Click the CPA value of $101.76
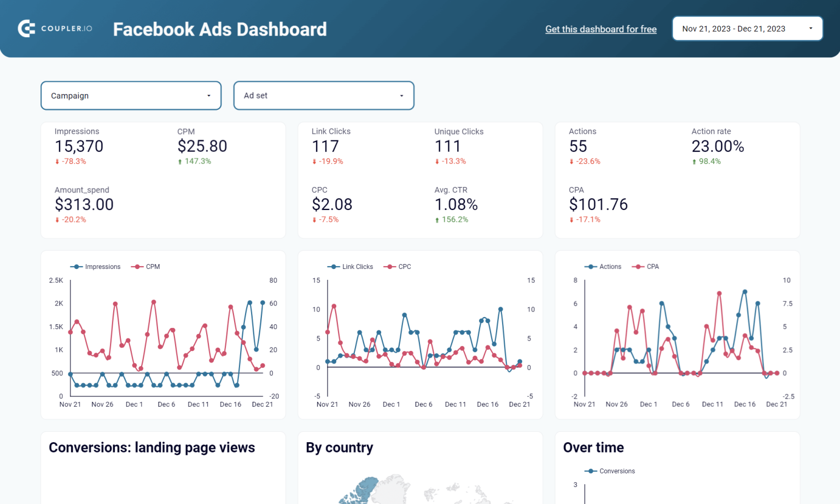 [598, 204]
